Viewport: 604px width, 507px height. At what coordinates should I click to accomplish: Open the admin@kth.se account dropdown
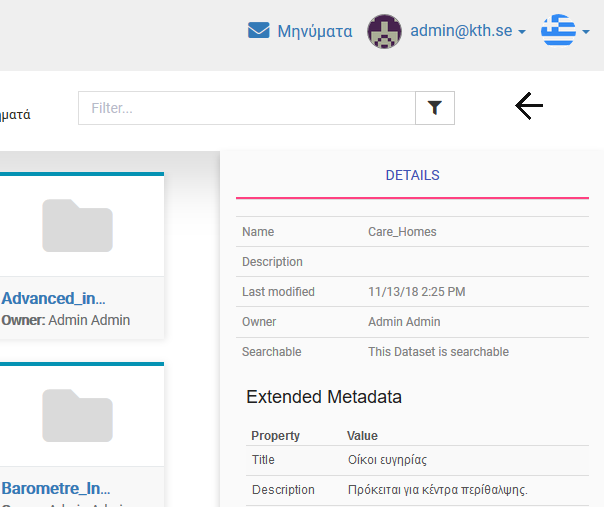[468, 31]
